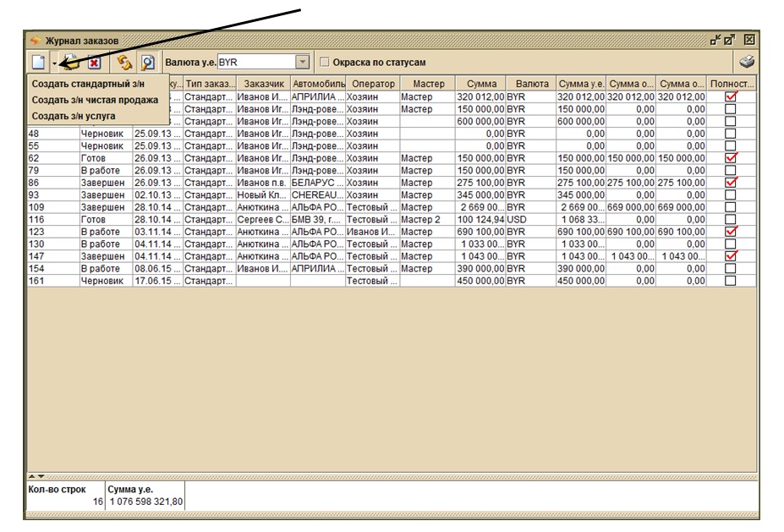Image resolution: width=784 pixels, height=532 pixels.
Task: Check Полност box in order 79 row
Action: coord(731,170)
